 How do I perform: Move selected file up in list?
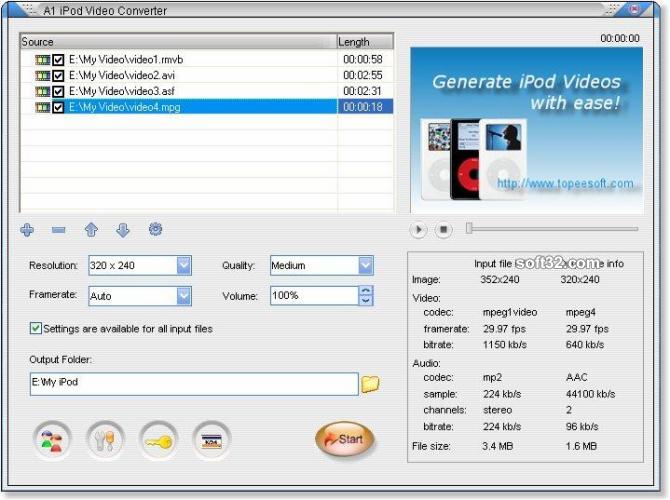pyautogui.click(x=91, y=230)
